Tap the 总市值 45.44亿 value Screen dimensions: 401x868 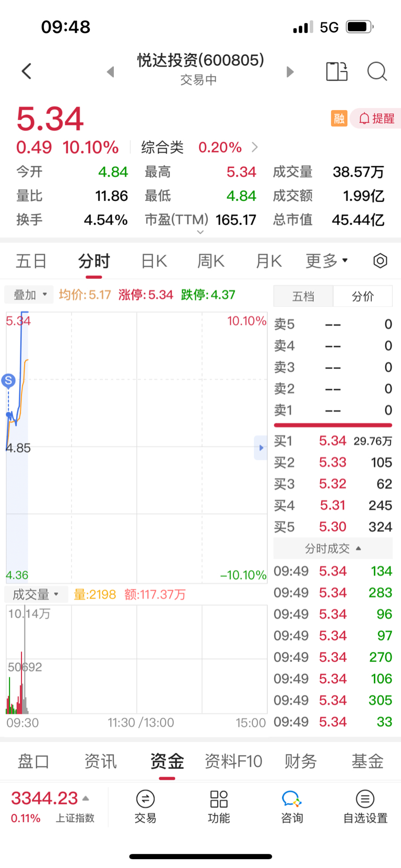[x=358, y=220]
